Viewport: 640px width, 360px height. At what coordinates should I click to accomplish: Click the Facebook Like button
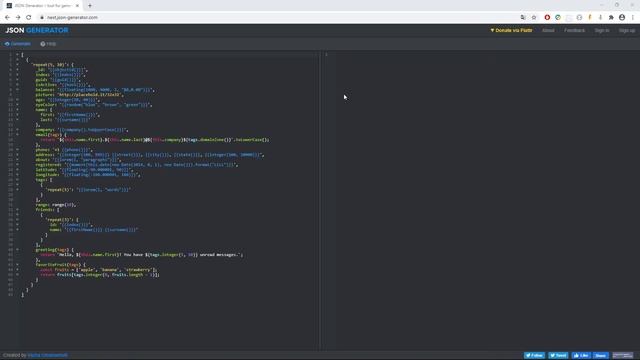[581, 355]
